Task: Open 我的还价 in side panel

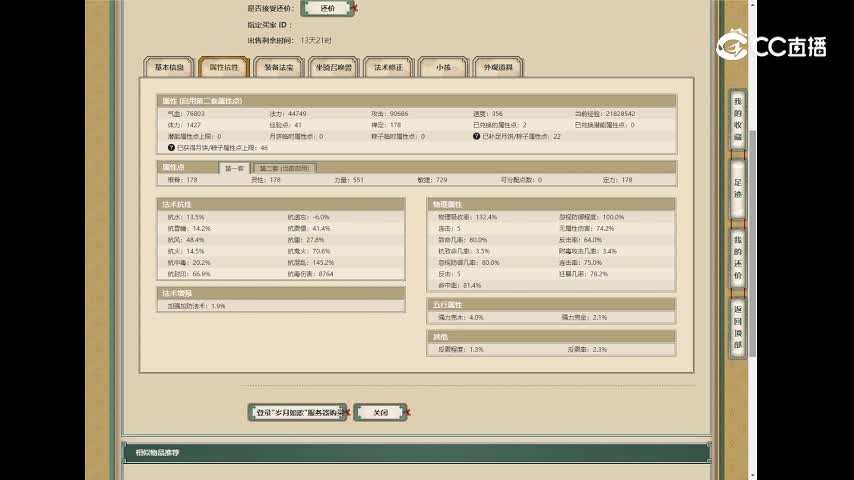Action: [x=738, y=258]
